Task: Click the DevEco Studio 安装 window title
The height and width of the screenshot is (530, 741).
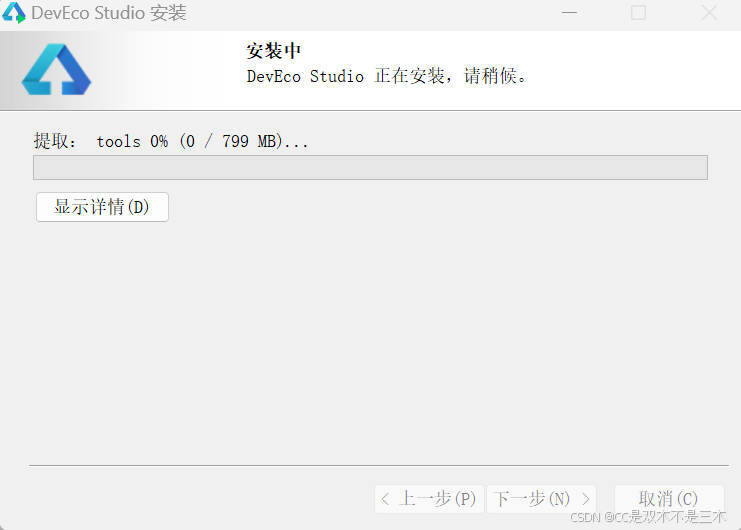Action: (x=109, y=13)
